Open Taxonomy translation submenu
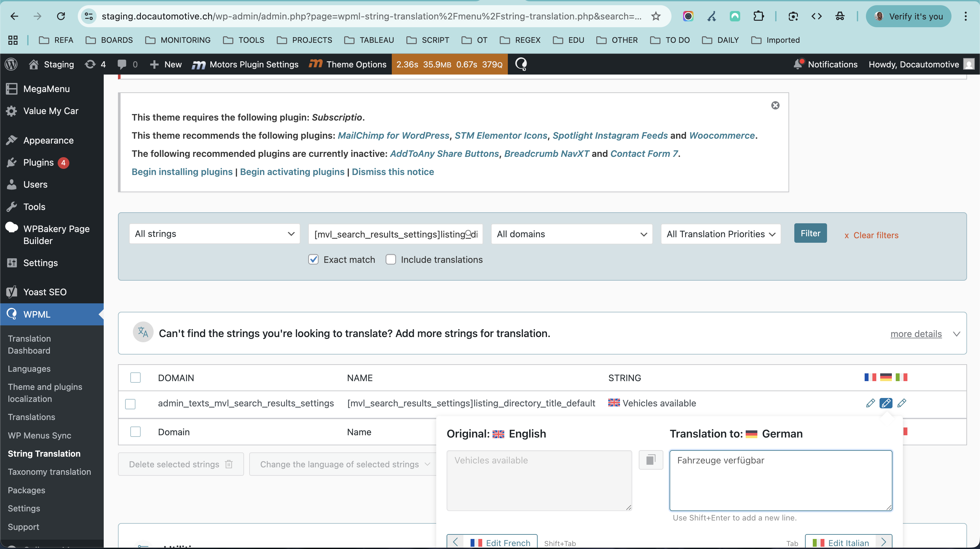Image resolution: width=980 pixels, height=549 pixels. [50, 472]
